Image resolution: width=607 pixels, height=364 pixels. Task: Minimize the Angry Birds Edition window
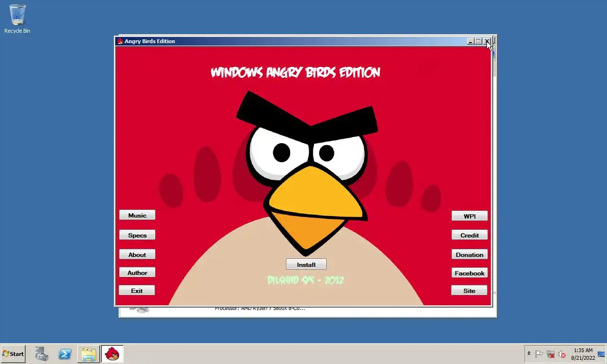470,41
